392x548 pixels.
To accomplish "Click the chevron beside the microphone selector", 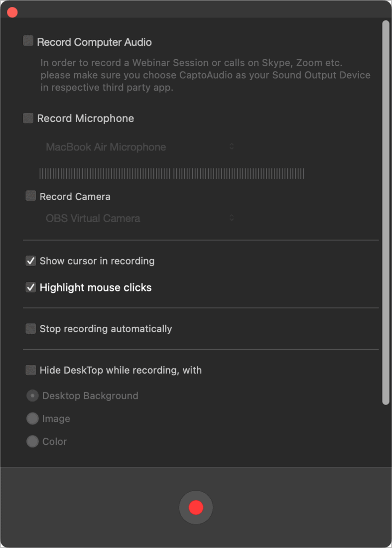I will pyautogui.click(x=231, y=147).
